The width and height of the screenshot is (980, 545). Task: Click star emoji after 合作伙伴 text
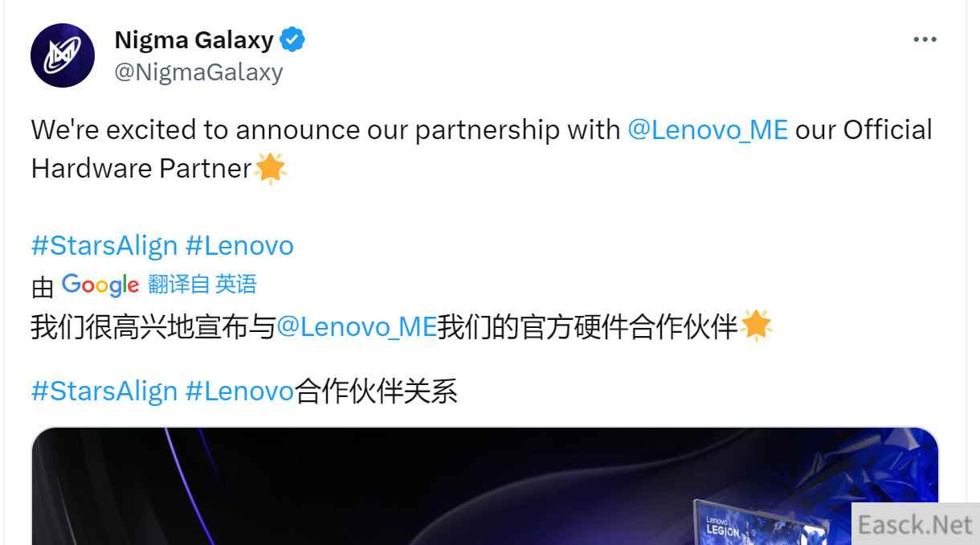[x=756, y=326]
